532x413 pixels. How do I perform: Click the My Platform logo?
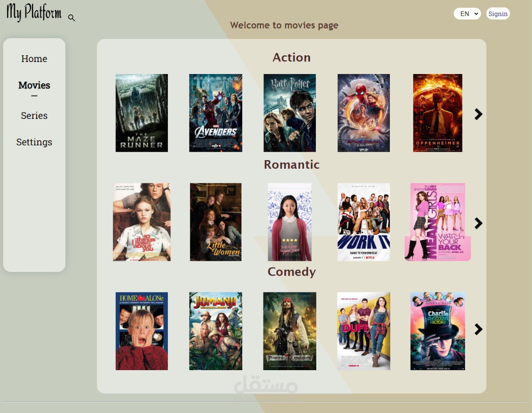(34, 12)
